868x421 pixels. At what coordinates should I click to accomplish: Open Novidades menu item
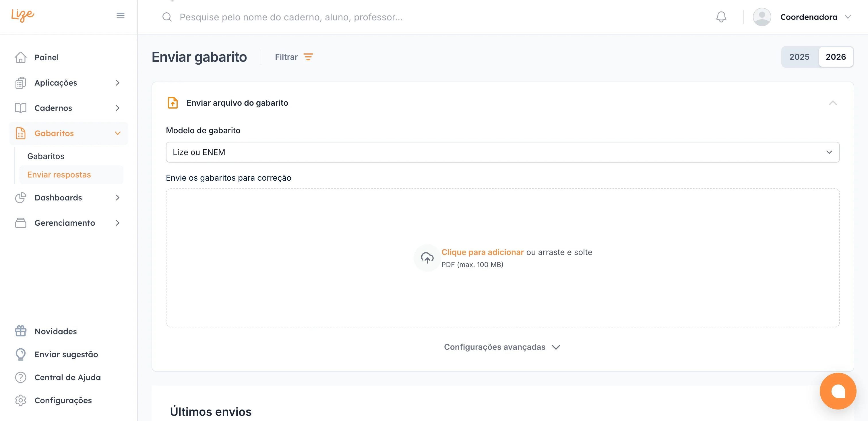56,331
